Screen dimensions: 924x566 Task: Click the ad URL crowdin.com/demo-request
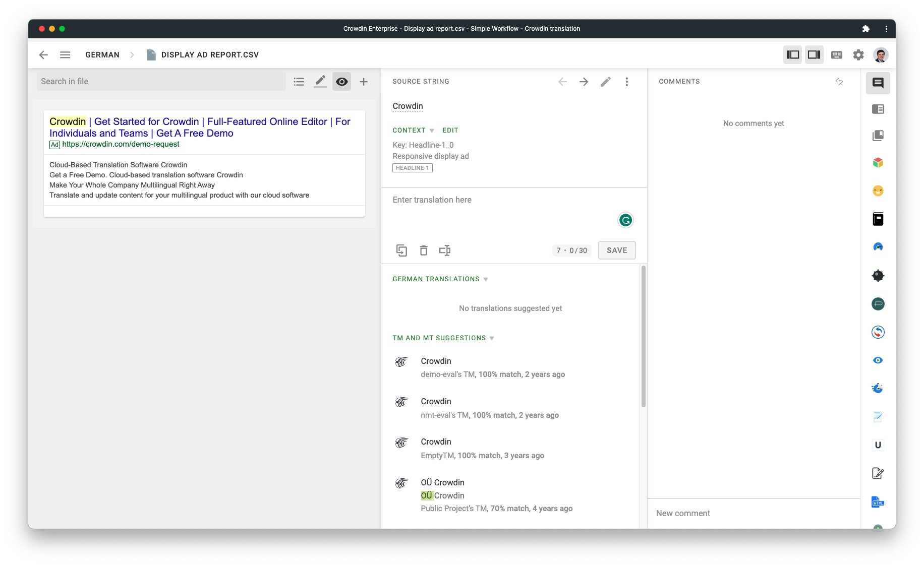click(121, 144)
